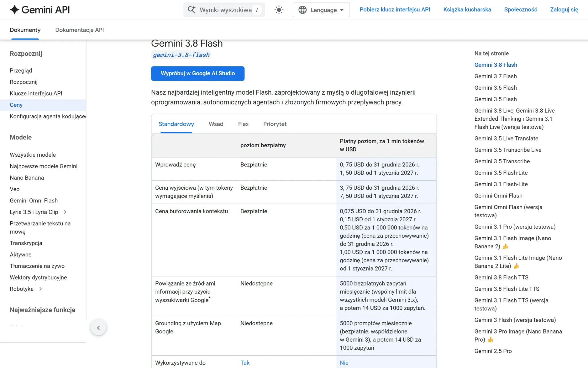Viewport: 588px width, 368px height.
Task: Click the Tak link in table
Action: [x=245, y=363]
